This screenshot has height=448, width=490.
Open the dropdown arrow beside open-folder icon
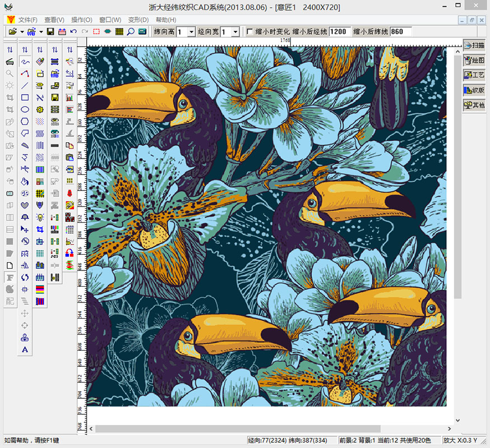click(21, 32)
